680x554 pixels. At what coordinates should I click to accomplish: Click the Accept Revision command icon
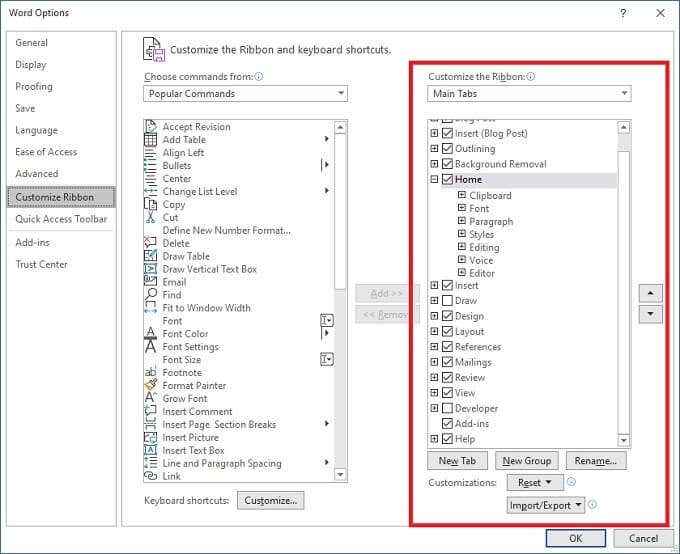tap(150, 127)
